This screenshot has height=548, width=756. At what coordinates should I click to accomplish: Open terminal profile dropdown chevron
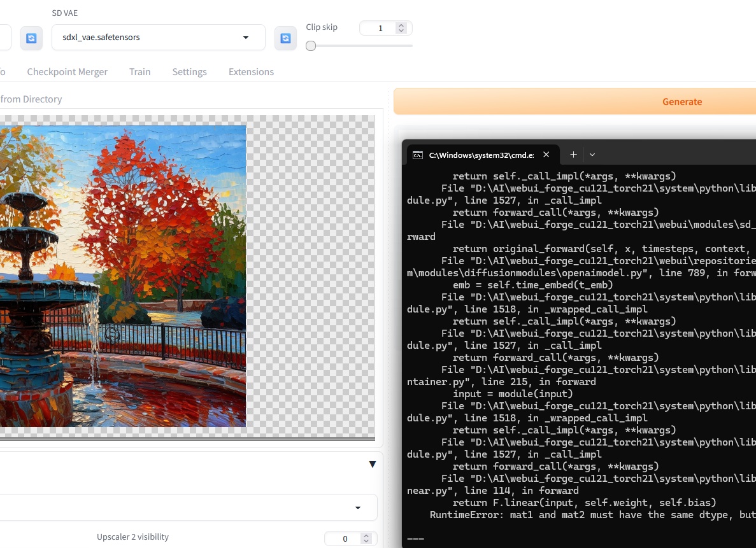tap(592, 155)
